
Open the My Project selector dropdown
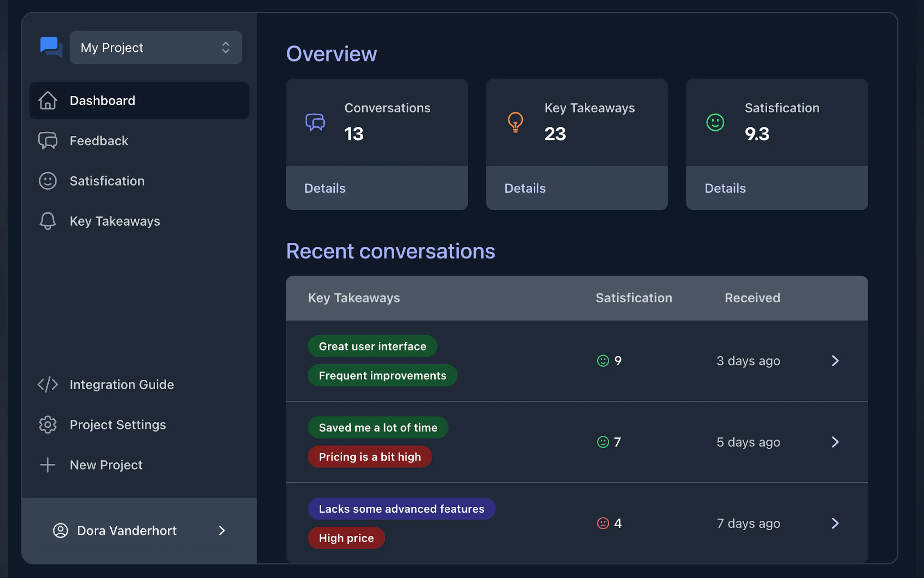[155, 47]
